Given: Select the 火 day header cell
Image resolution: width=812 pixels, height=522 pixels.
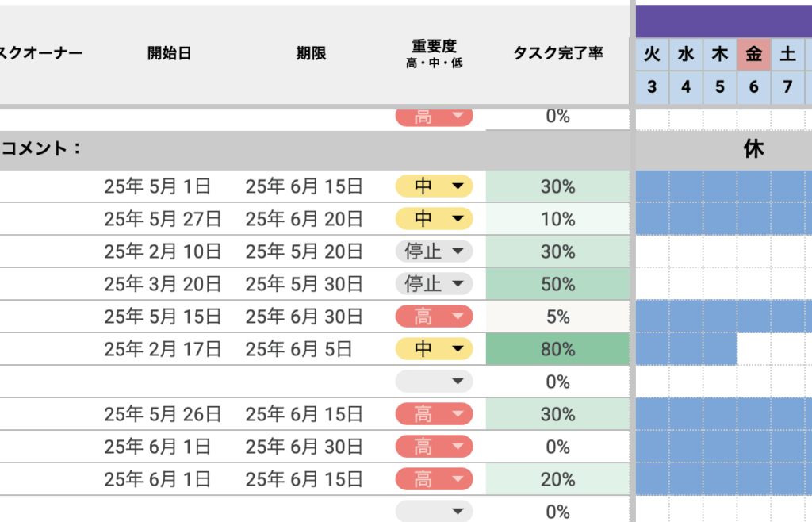Looking at the screenshot, I should [652, 54].
